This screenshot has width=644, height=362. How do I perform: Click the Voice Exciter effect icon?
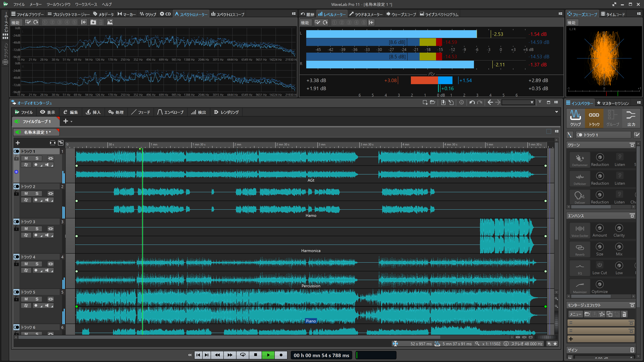580,231
